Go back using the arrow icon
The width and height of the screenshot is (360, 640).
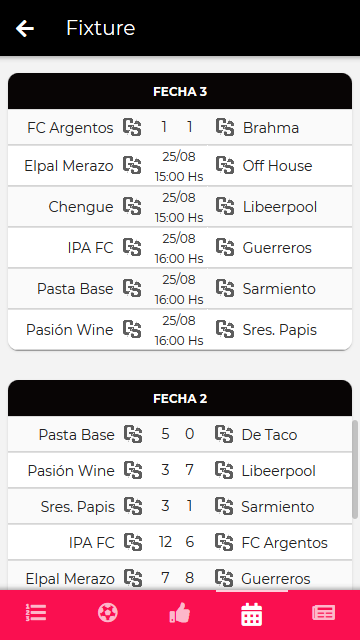[x=24, y=28]
